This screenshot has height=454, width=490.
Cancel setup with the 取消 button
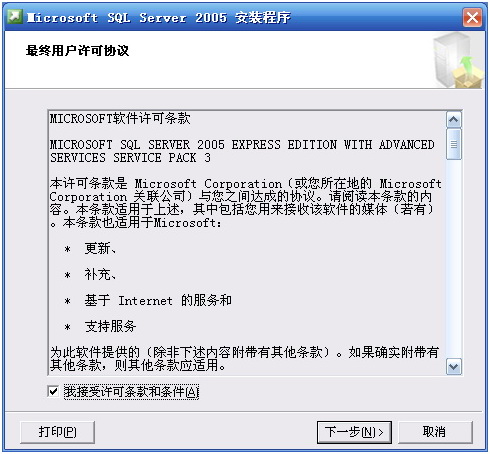tap(435, 432)
